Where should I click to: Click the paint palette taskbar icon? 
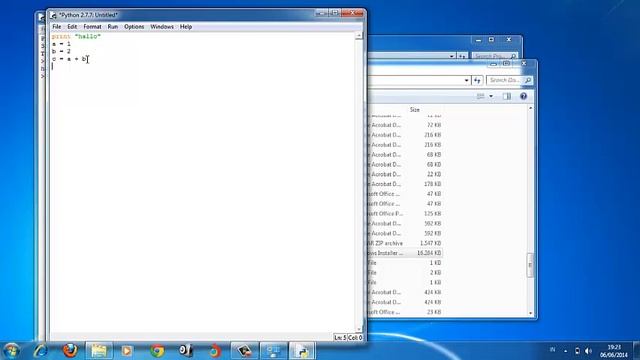(244, 351)
